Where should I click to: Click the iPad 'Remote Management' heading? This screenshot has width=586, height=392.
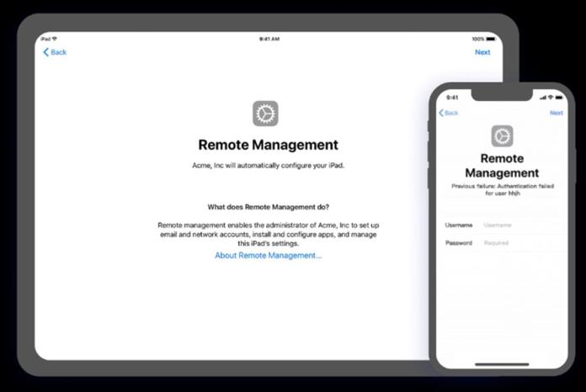[268, 145]
